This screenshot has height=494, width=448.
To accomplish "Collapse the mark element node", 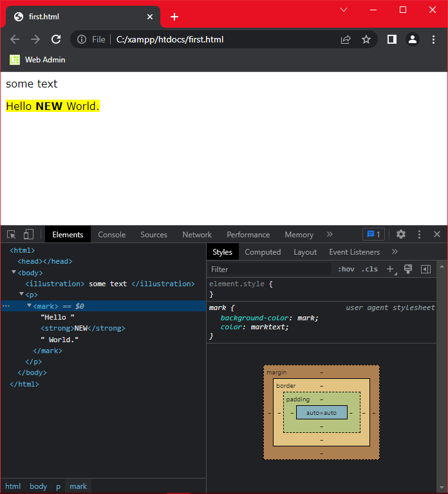I will 29,306.
